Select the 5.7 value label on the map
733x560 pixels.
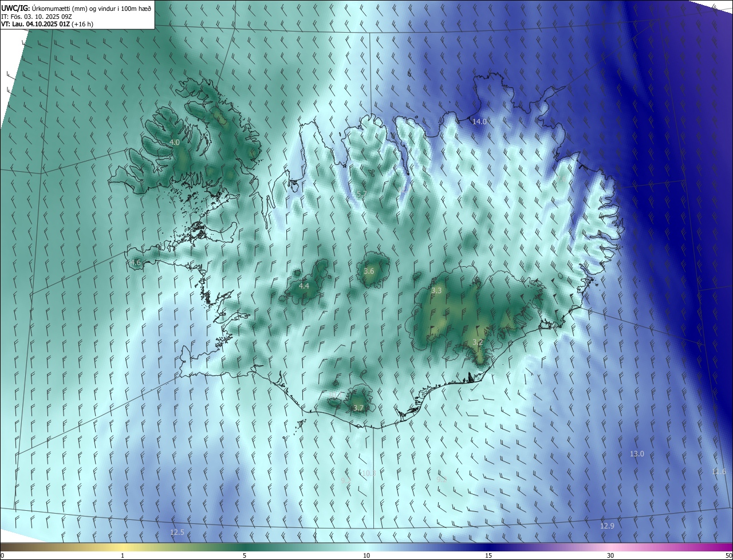point(361,194)
